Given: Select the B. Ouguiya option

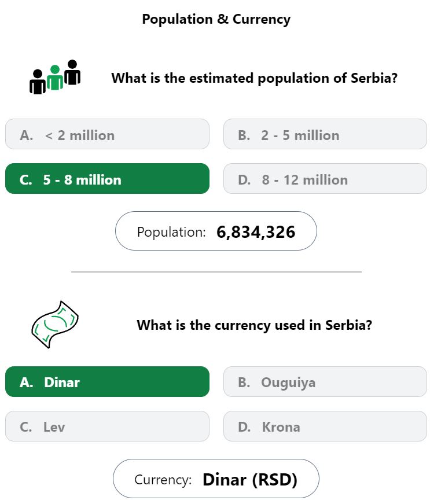Looking at the screenshot, I should [325, 381].
